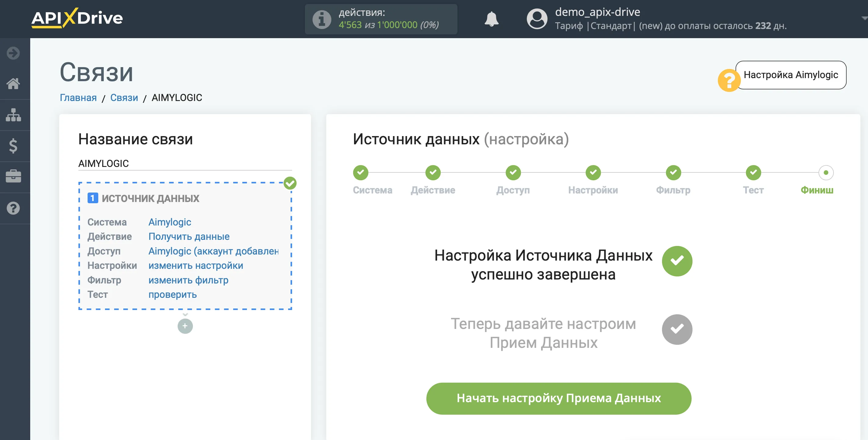Click the notifications bell icon

491,19
